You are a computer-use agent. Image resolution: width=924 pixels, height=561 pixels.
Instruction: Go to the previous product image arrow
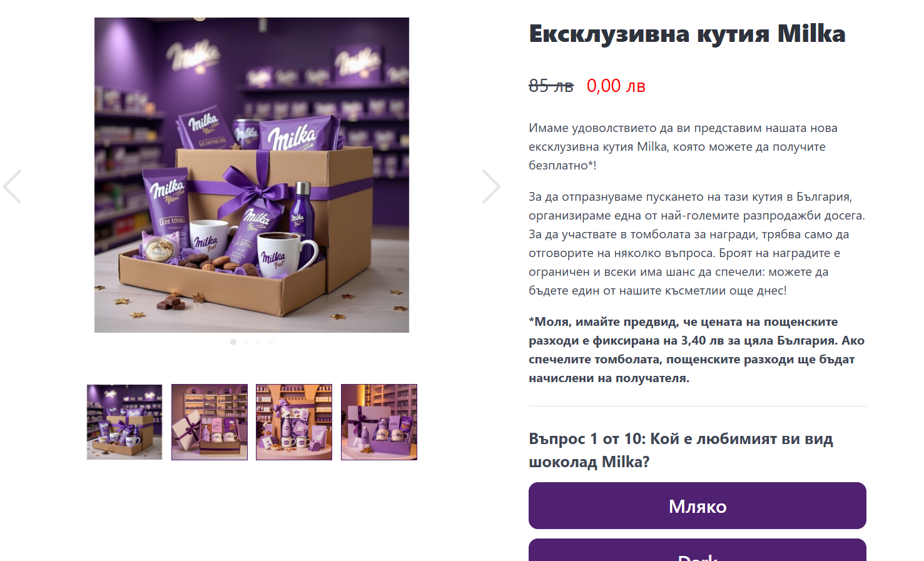tap(13, 186)
